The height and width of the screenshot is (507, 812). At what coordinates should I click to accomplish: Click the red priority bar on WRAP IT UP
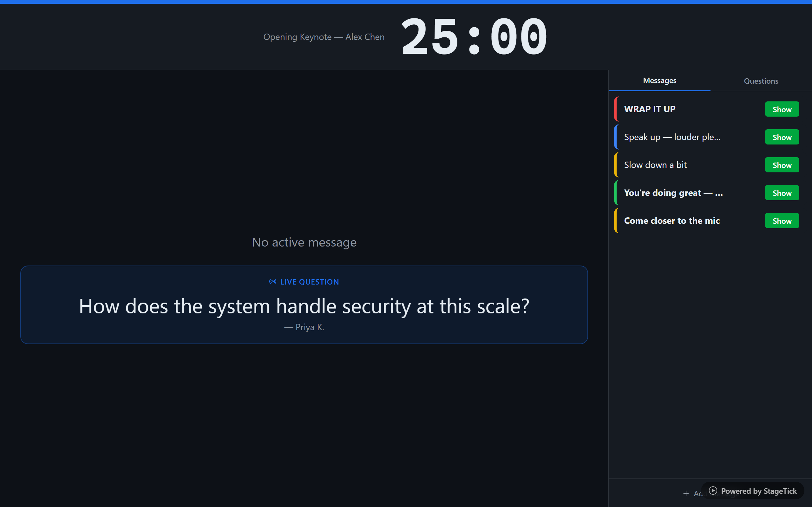[x=616, y=109]
